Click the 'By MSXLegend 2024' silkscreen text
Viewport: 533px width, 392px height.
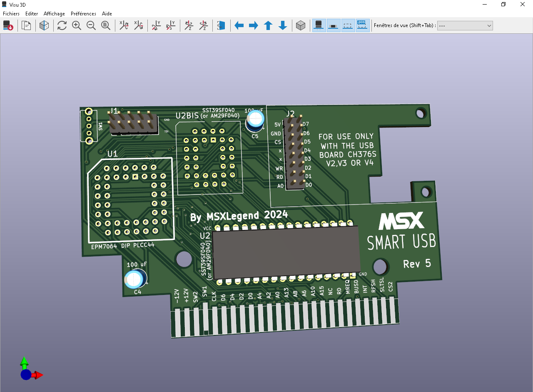(239, 216)
